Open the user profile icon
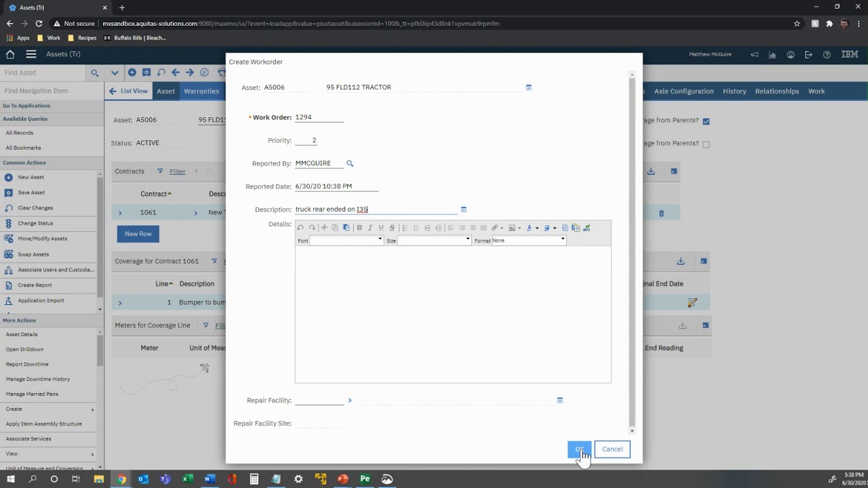This screenshot has width=868, height=488. [790, 54]
